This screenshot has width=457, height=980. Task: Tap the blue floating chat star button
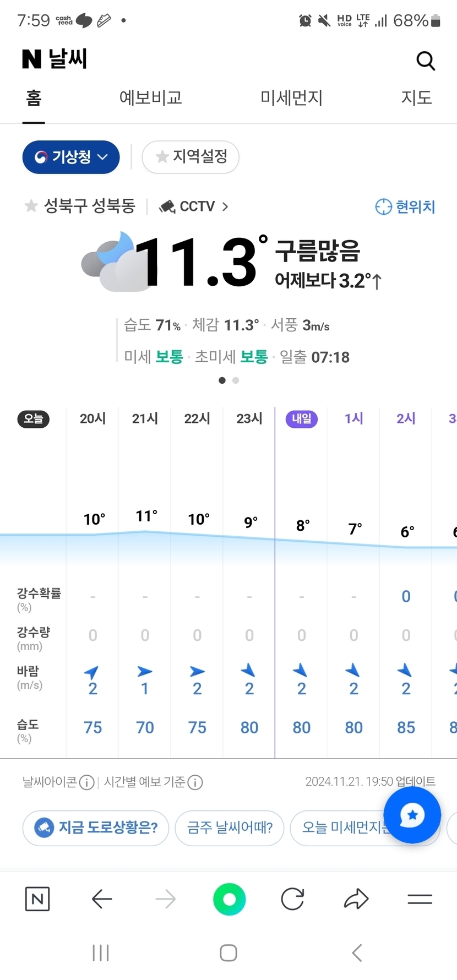[412, 815]
